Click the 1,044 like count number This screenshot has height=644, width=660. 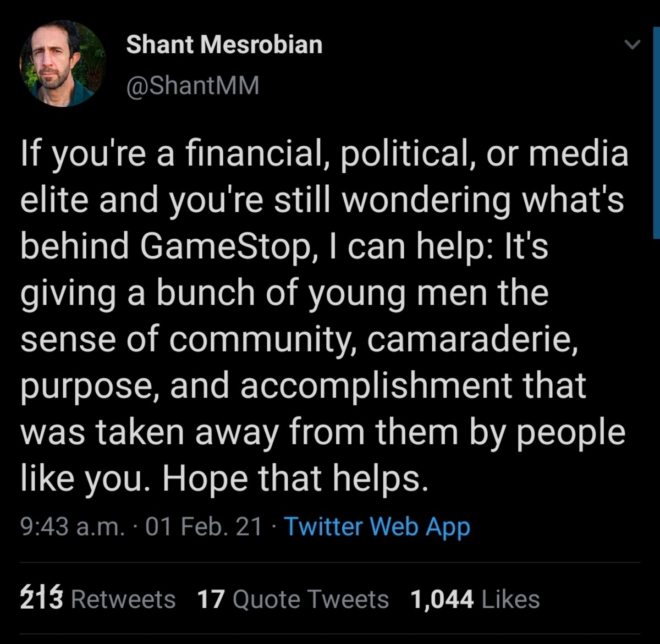[442, 599]
